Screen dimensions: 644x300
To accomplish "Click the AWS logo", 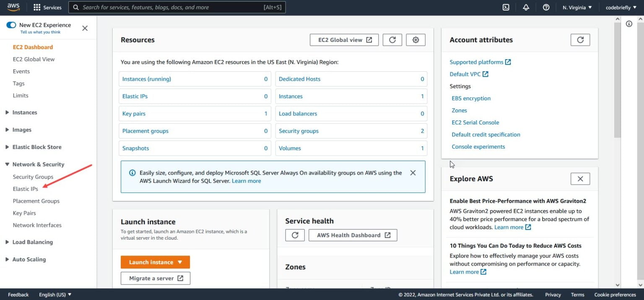I will coord(13,7).
